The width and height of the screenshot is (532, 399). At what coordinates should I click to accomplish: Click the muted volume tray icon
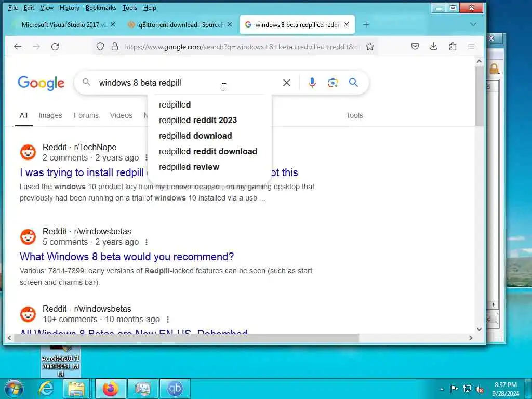[x=480, y=389]
